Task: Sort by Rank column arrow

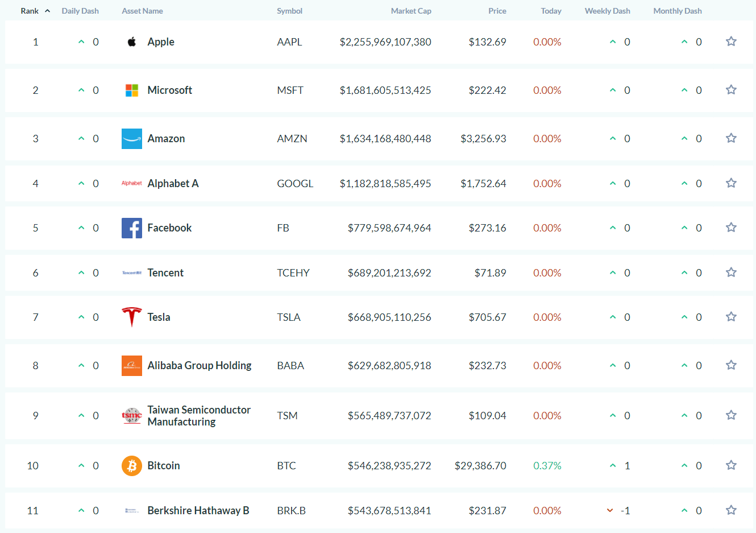Action: (x=48, y=11)
